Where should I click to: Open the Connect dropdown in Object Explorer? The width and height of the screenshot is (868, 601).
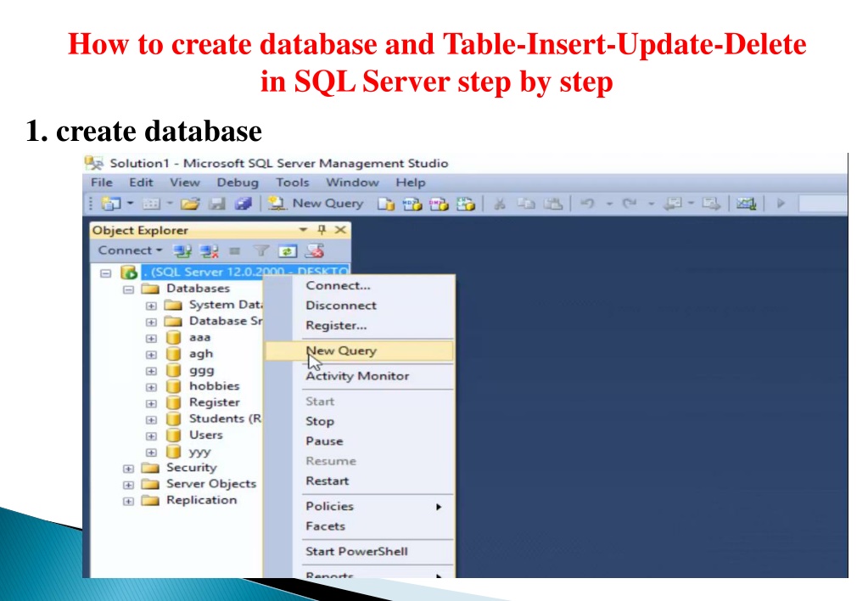130,250
